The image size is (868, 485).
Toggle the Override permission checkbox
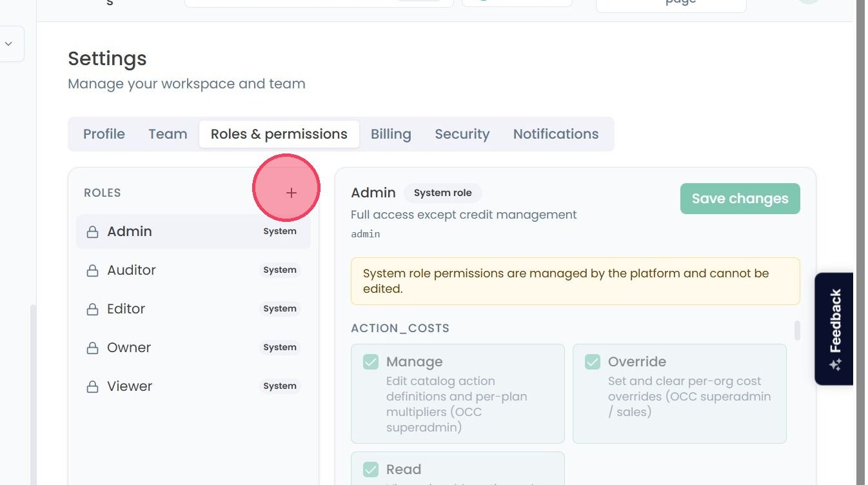(593, 362)
